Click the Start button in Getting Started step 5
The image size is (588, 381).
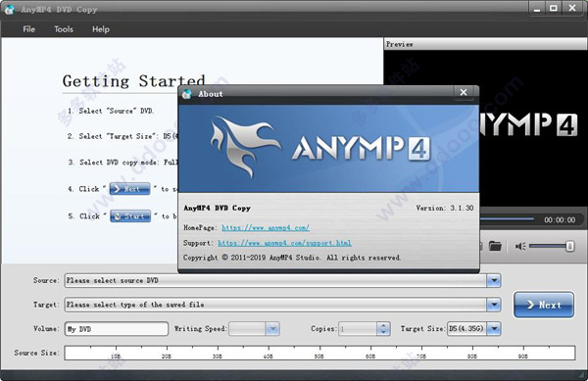click(x=130, y=215)
